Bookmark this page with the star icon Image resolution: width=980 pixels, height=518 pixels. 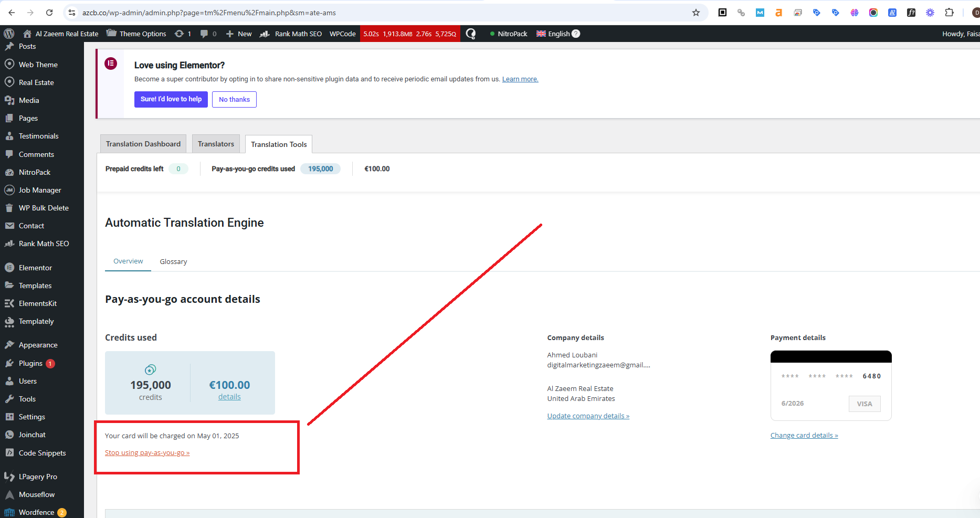click(x=696, y=13)
